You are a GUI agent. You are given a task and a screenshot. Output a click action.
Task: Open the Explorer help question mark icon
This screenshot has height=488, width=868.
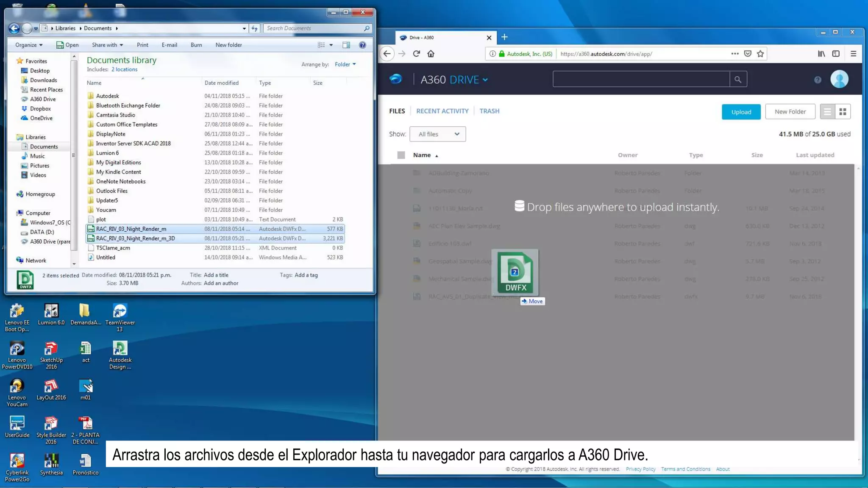coord(362,45)
